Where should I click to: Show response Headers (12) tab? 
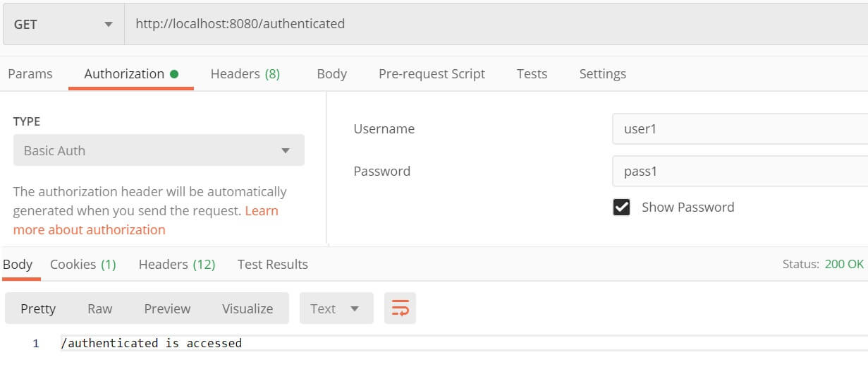coord(177,264)
